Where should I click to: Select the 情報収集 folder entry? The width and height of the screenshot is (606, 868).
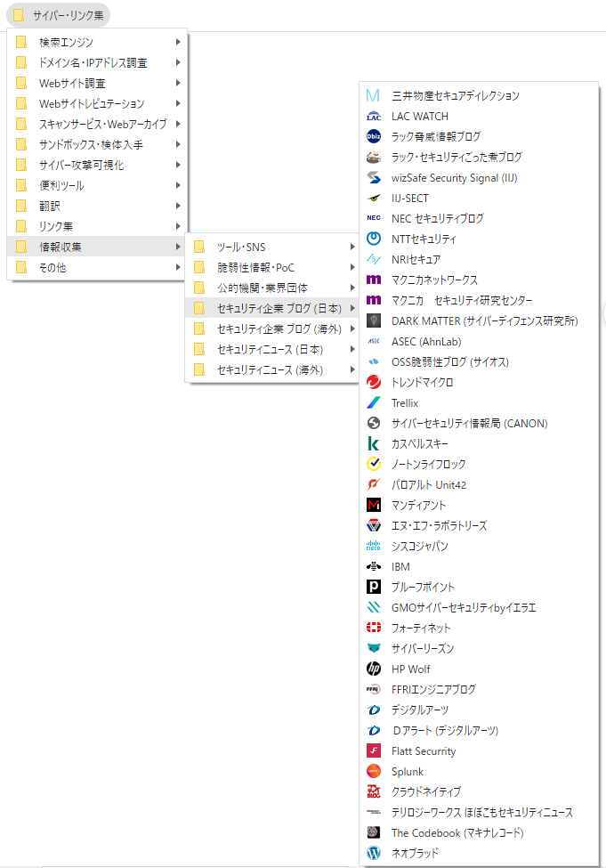(x=97, y=247)
